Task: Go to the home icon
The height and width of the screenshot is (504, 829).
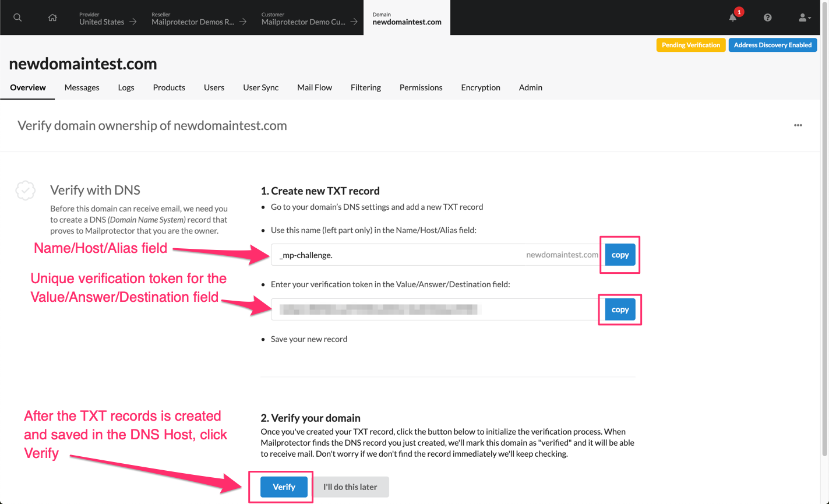Action: tap(52, 17)
